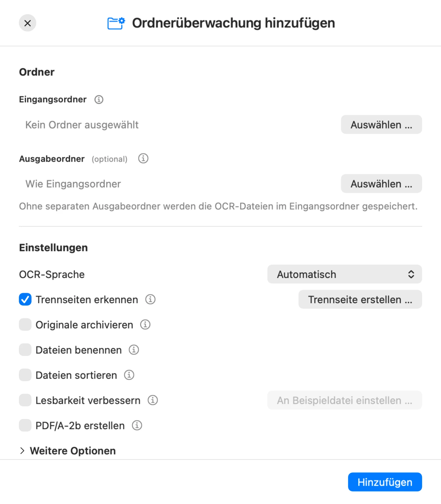Uncheck the Trennseiten erkennen checkbox
This screenshot has width=441, height=504.
(x=25, y=299)
